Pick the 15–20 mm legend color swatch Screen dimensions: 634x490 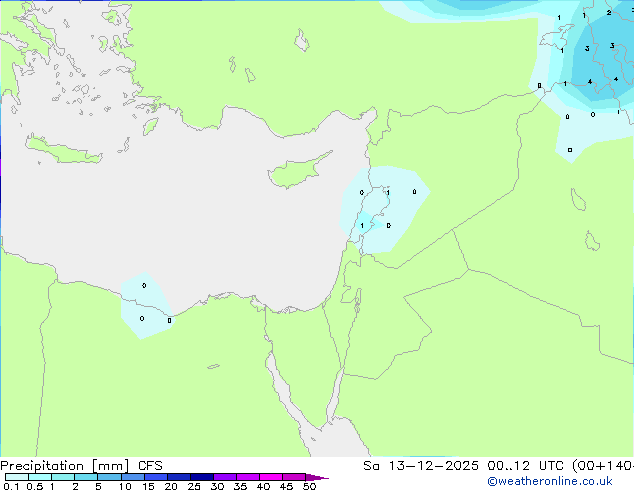click(x=155, y=477)
